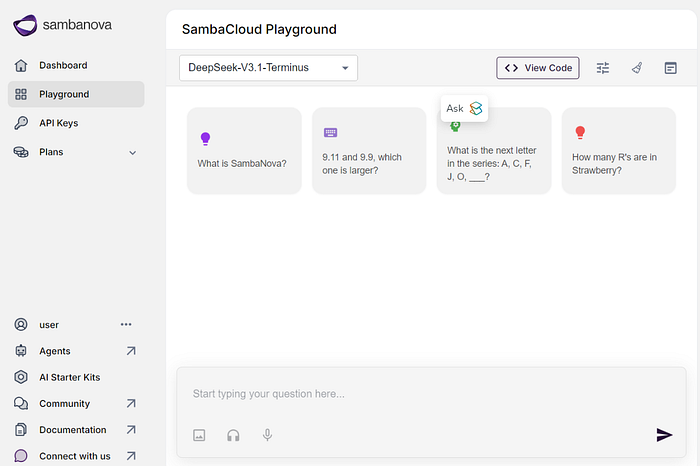700x466 pixels.
Task: Click the Agents robot icon
Action: click(x=21, y=351)
